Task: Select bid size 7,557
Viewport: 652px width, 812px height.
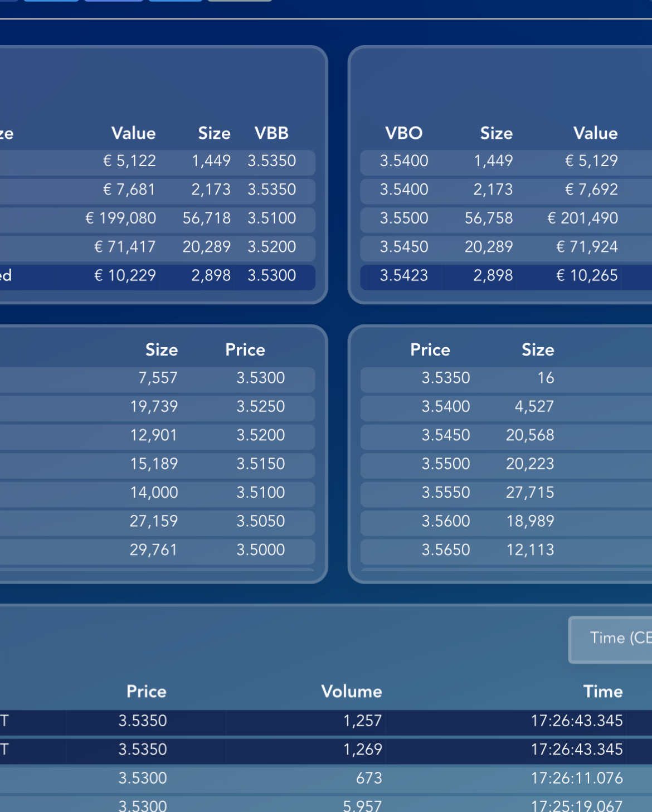Action: coord(158,378)
